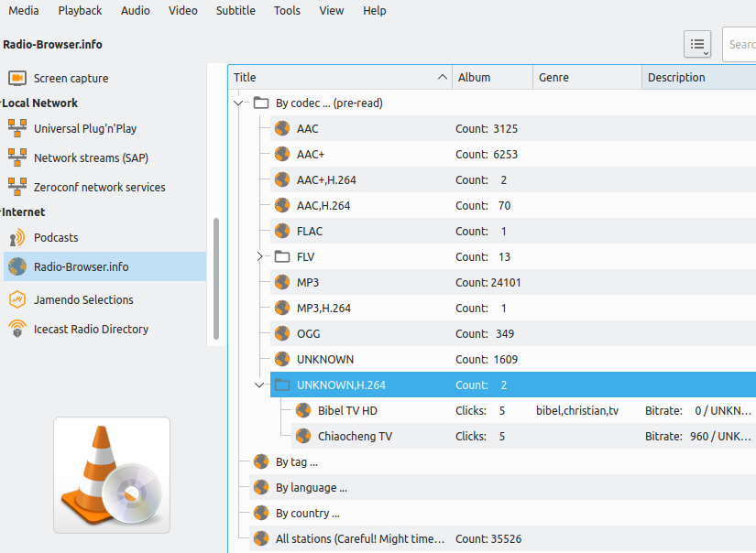Screen dimensions: 756x553
Task: Click the globe icon beside Chiaocheng TV
Action: 303,436
